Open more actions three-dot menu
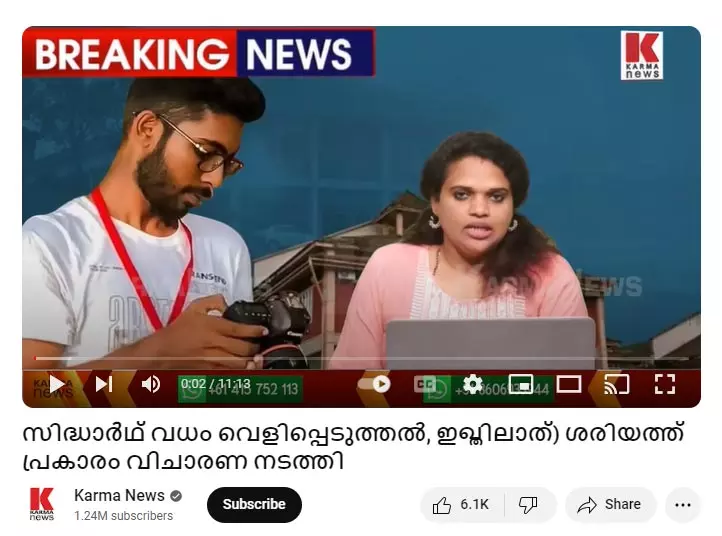 683,505
